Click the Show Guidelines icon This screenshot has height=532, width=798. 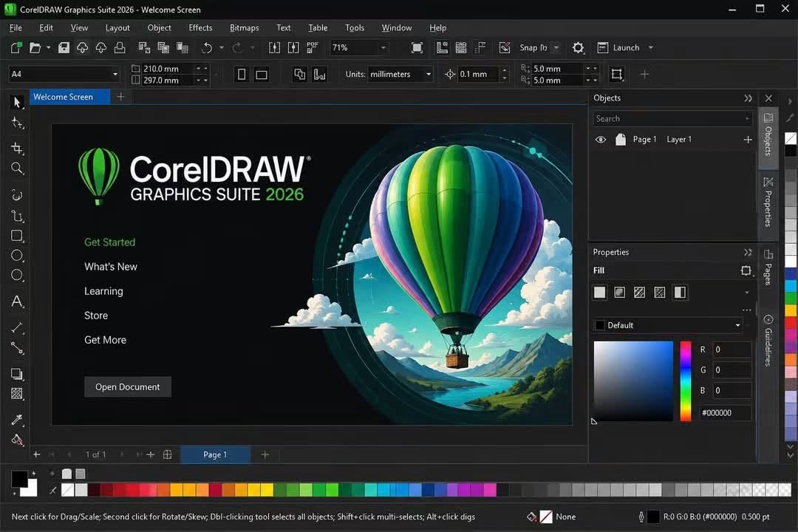480,48
